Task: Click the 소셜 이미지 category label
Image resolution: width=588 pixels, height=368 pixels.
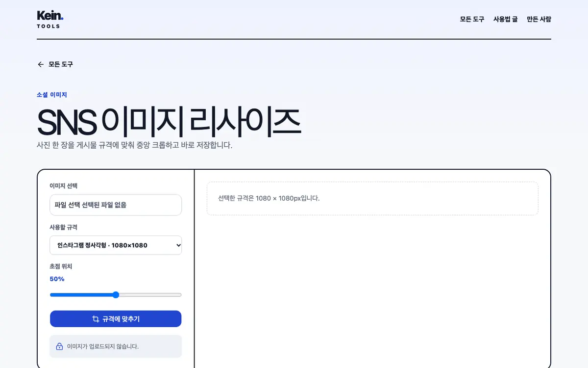Action: tap(52, 95)
